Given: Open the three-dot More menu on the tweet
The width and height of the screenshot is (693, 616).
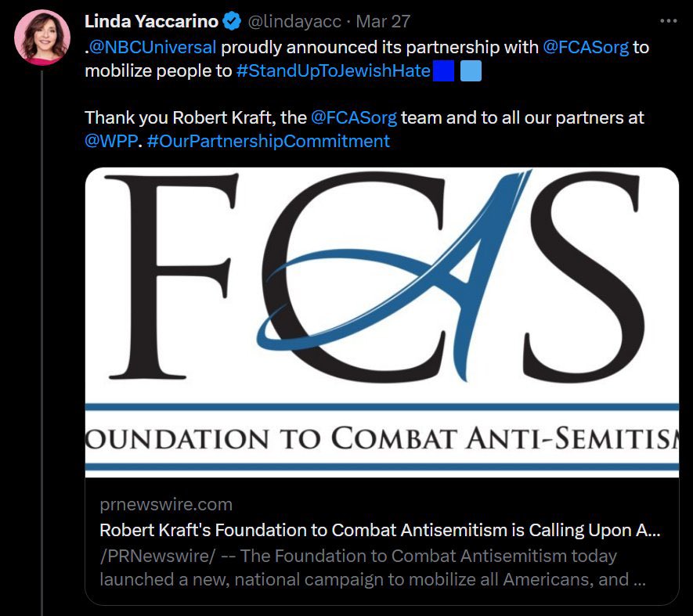Looking at the screenshot, I should pos(668,21).
